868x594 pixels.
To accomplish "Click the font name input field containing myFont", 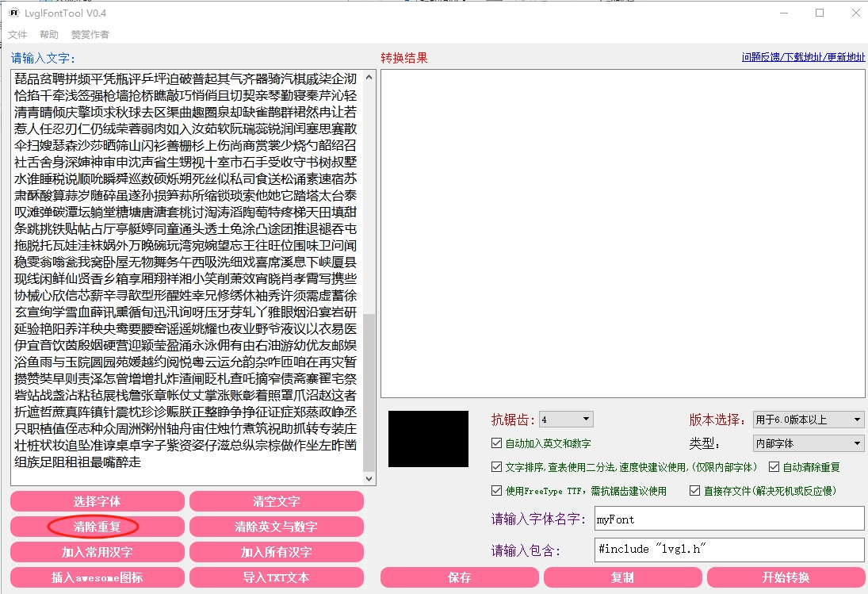I will [x=728, y=519].
